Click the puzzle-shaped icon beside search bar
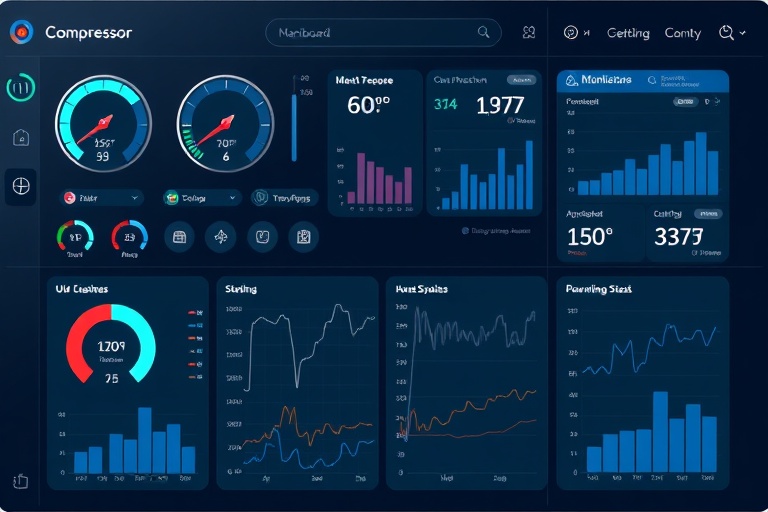This screenshot has width=768, height=512. pyautogui.click(x=529, y=33)
